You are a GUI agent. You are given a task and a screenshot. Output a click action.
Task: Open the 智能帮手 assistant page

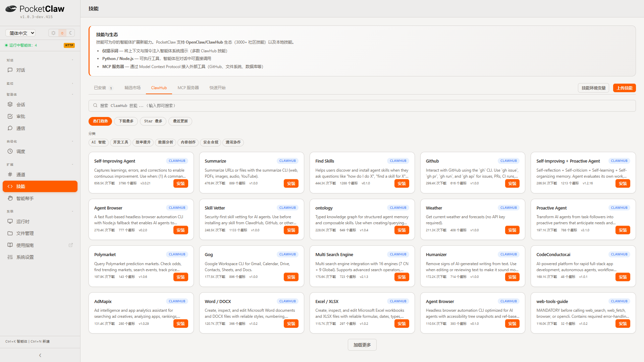click(x=40, y=198)
